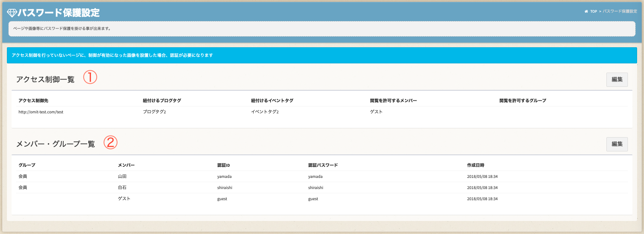Click the circled number 1 marker
Screen dimensions: 644x234
pos(90,77)
